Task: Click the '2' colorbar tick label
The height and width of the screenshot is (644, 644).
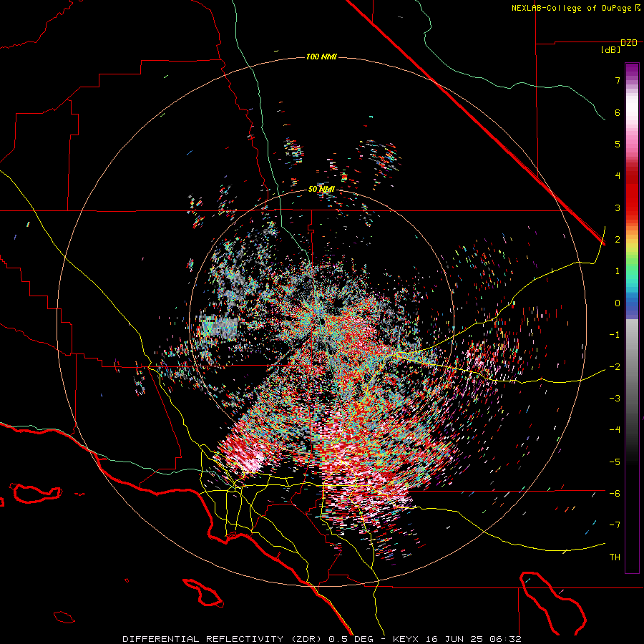Action: pyautogui.click(x=618, y=240)
